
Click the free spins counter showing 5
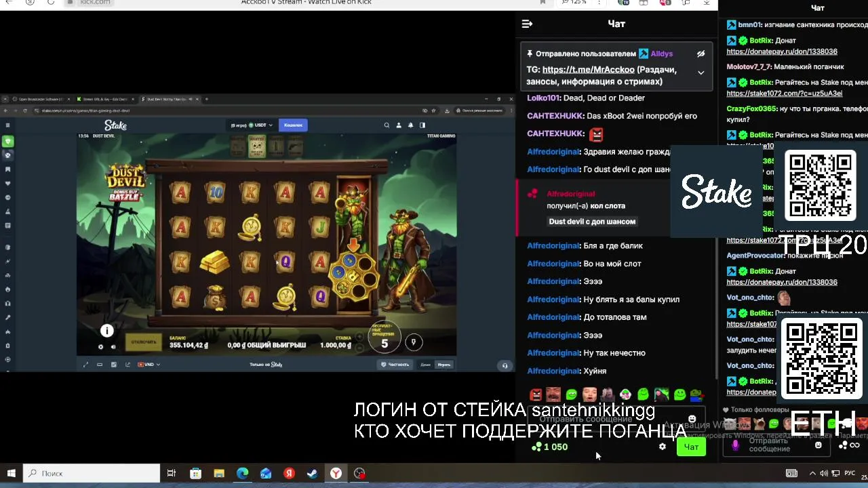coord(384,338)
